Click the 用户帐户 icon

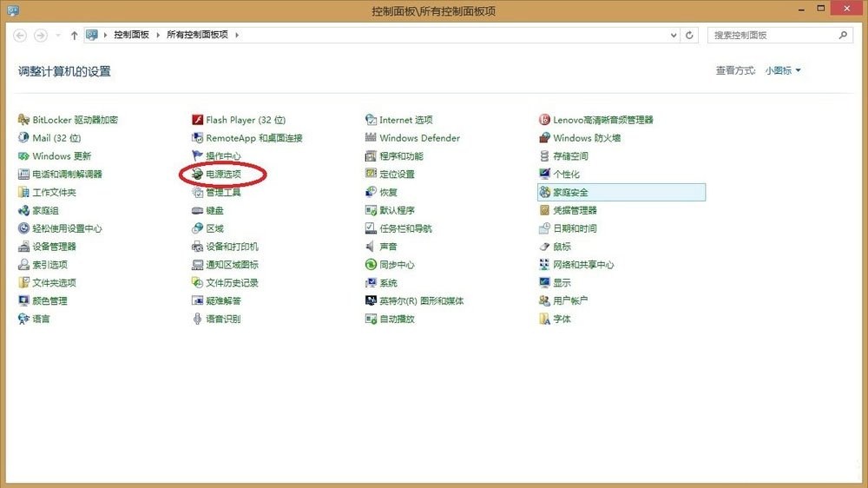(x=545, y=300)
